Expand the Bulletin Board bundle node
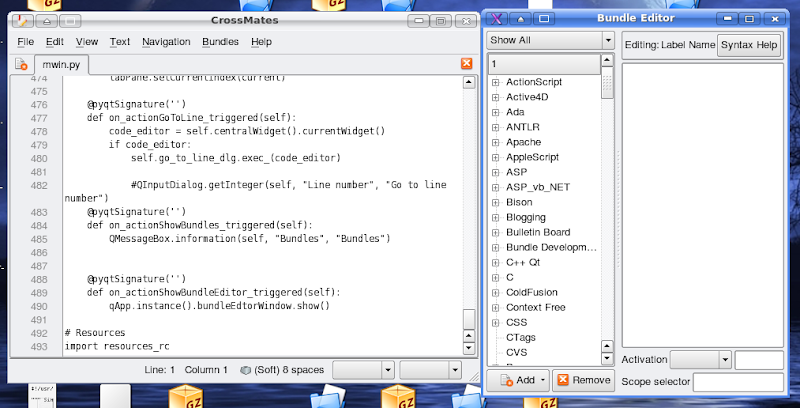Image resolution: width=800 pixels, height=408 pixels. click(495, 233)
